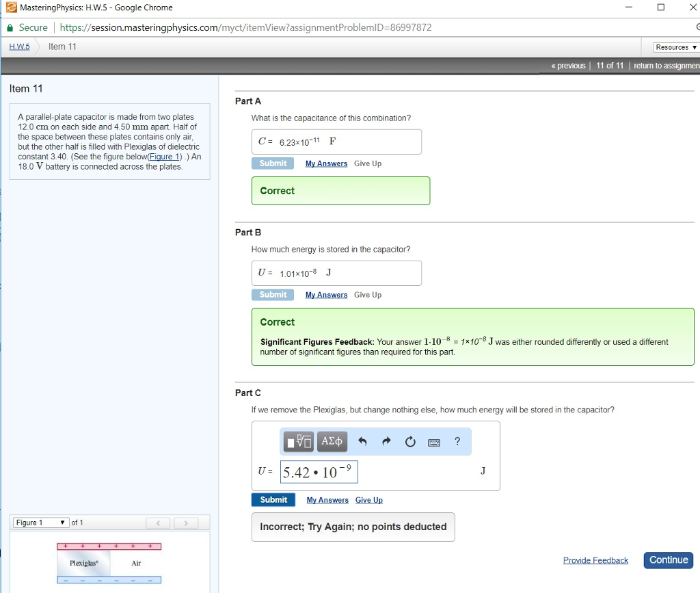
Task: Select the H.W.5 breadcrumb
Action: (x=18, y=47)
